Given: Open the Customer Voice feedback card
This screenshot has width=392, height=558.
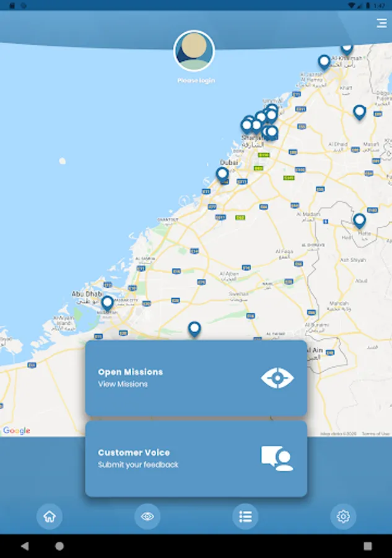Looking at the screenshot, I should (196, 459).
